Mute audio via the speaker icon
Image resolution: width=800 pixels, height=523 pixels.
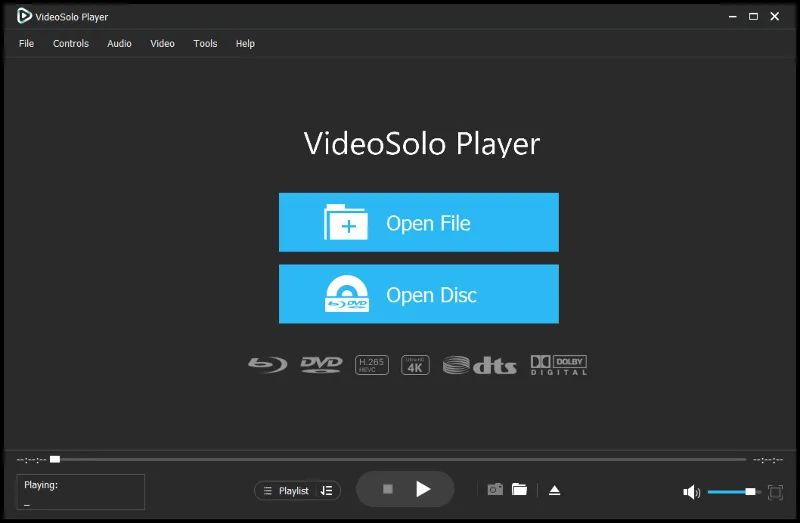tap(691, 492)
